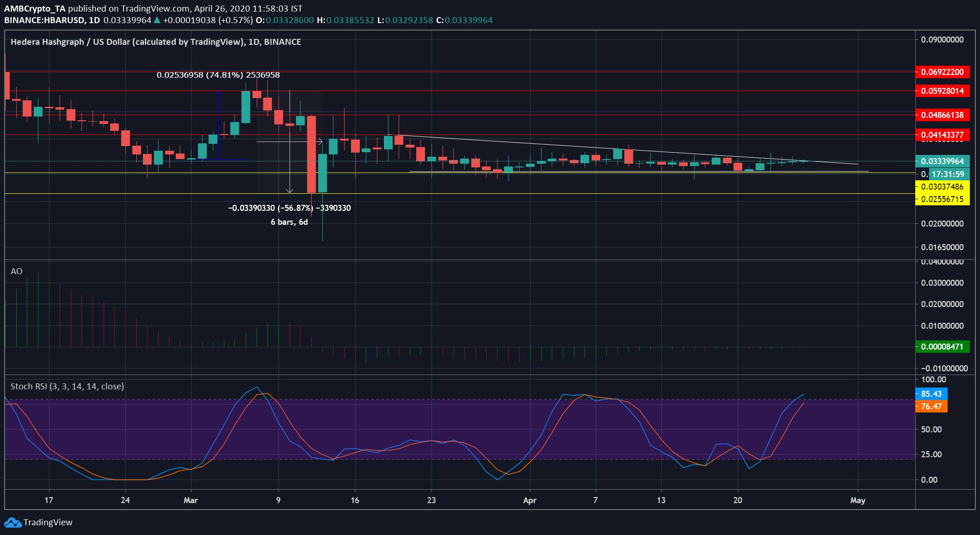This screenshot has height=535, width=980.
Task: Click the 50.00 Stoch RSI axis label
Action: pos(931,430)
